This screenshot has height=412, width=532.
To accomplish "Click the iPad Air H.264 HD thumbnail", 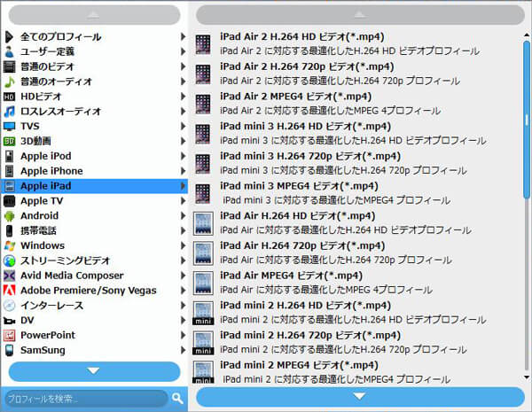I will [x=203, y=223].
